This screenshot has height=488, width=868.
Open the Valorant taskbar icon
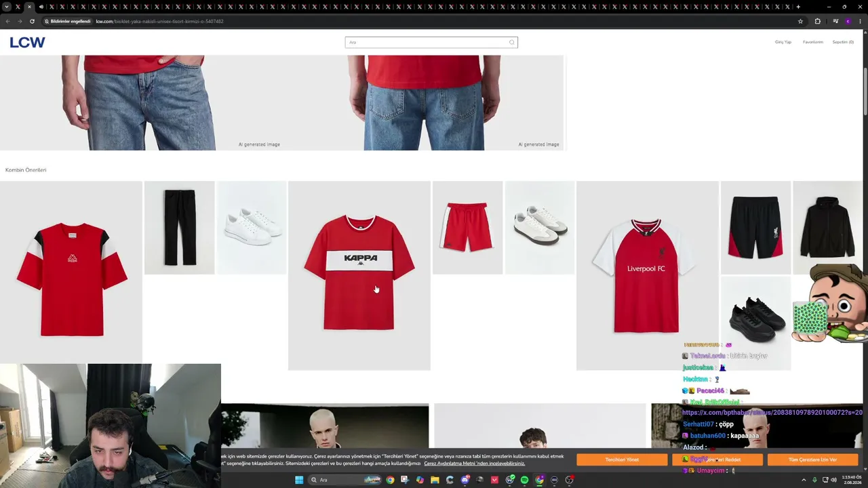[494, 480]
